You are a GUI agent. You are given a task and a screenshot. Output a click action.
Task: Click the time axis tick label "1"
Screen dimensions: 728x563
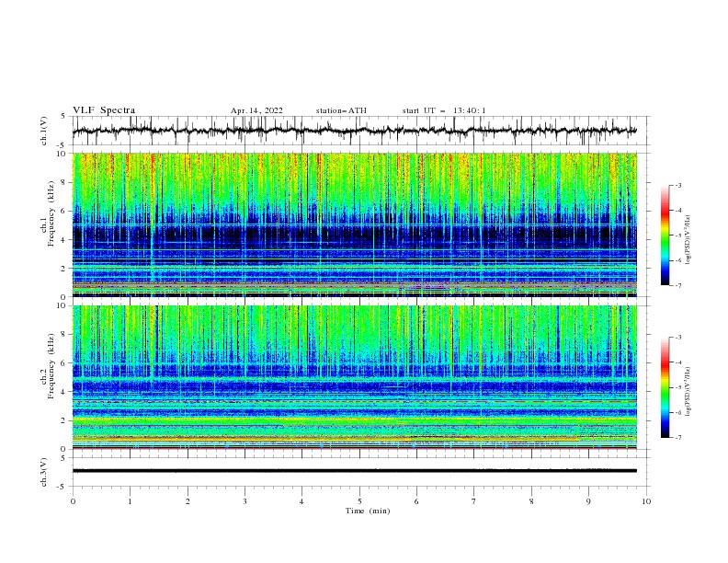pyautogui.click(x=130, y=501)
